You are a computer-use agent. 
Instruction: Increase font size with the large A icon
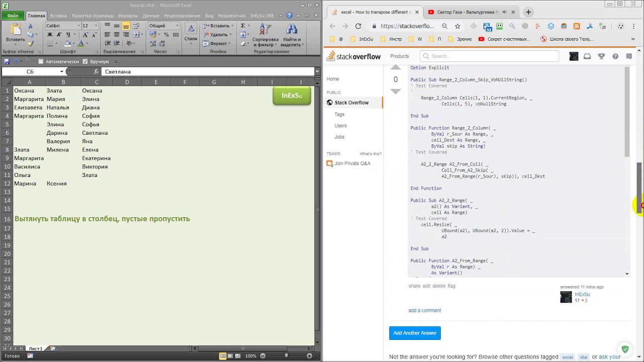[x=85, y=35]
